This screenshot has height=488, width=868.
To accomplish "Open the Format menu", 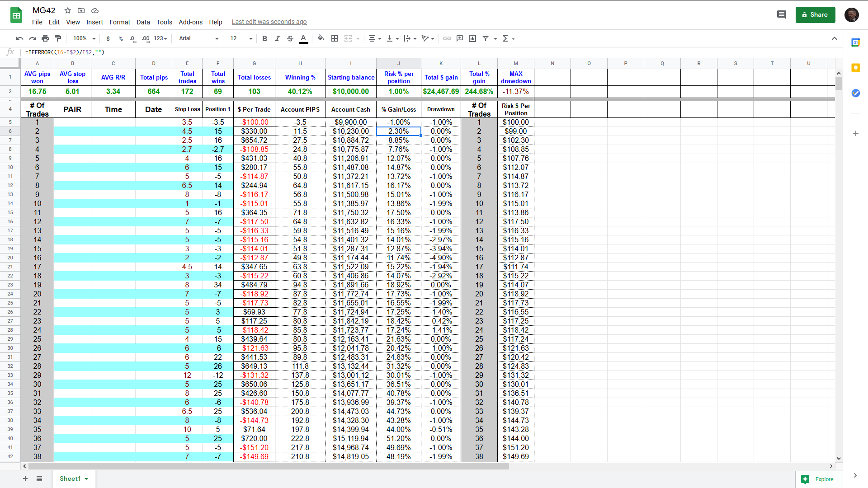I will [119, 22].
